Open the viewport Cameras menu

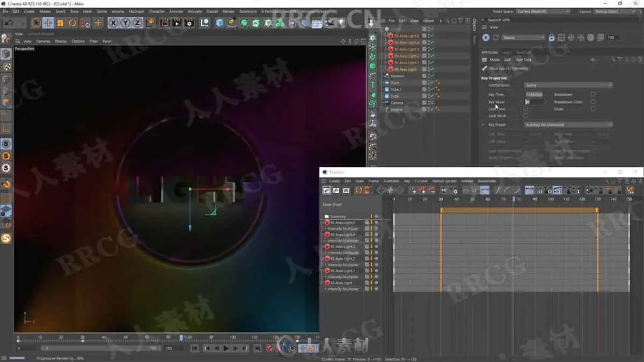click(43, 41)
